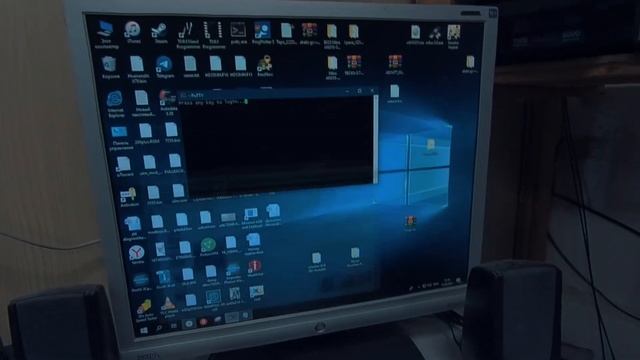Click the PuTTY window vertical scrollbar
This screenshot has height=360, width=640.
point(376,140)
